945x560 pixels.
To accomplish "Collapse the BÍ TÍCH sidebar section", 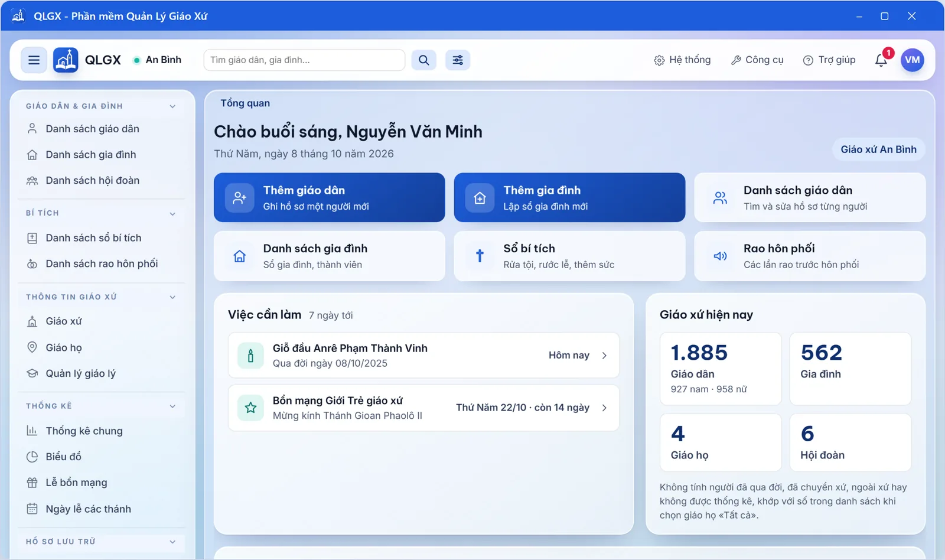I will pyautogui.click(x=172, y=214).
